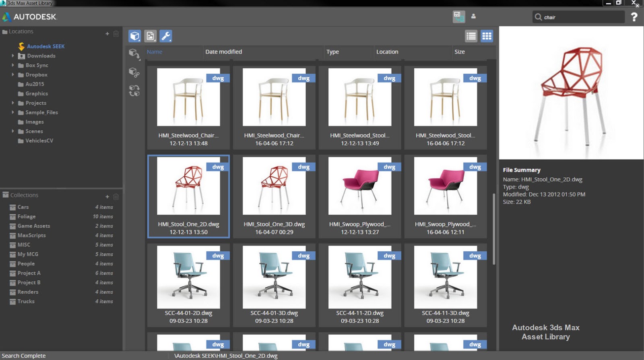Screen dimensions: 644x360
Task: Sort by Name column
Action: tap(155, 52)
